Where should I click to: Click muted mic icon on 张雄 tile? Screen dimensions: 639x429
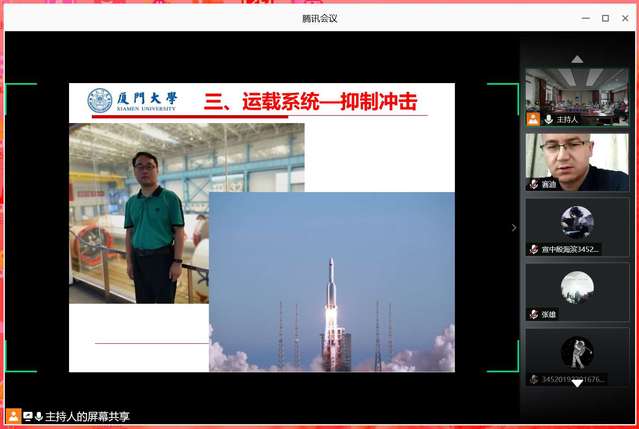coord(535,314)
